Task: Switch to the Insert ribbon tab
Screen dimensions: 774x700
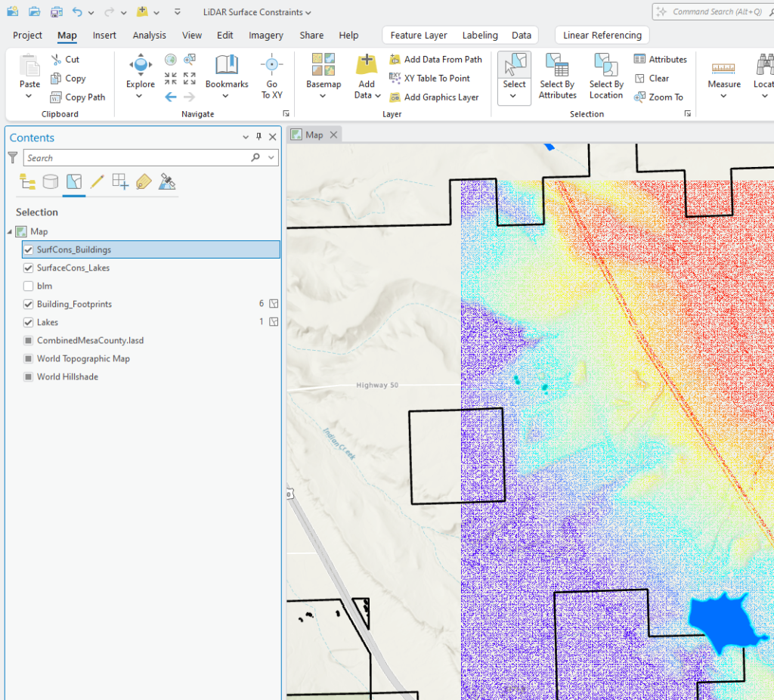Action: pyautogui.click(x=104, y=35)
